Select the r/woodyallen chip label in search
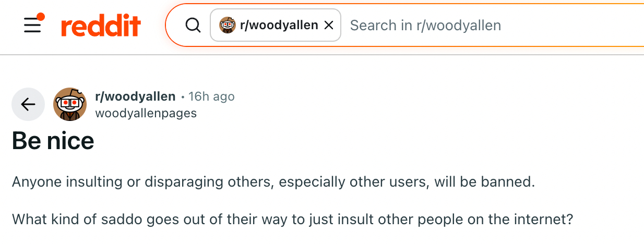Image resolution: width=644 pixels, height=244 pixels. (x=279, y=25)
